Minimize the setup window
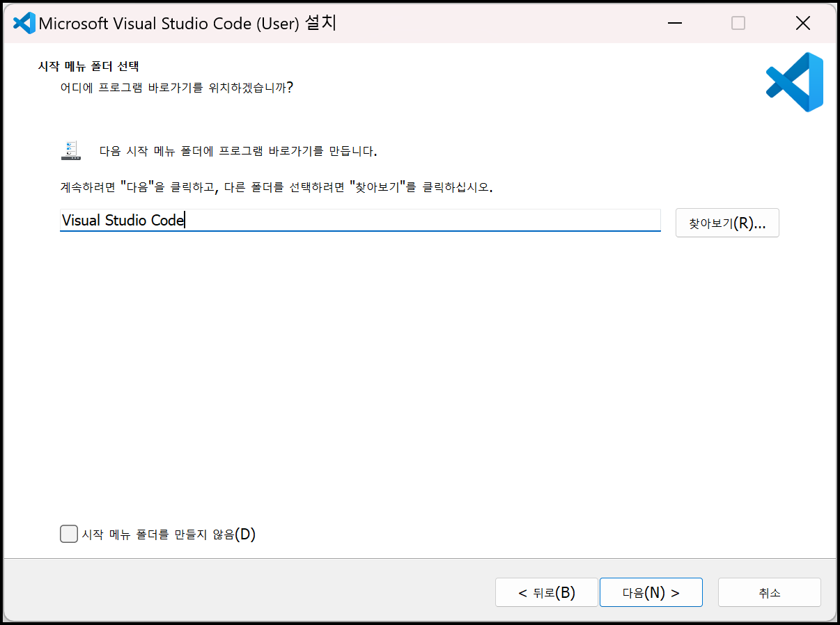Image resolution: width=840 pixels, height=625 pixels. click(674, 23)
